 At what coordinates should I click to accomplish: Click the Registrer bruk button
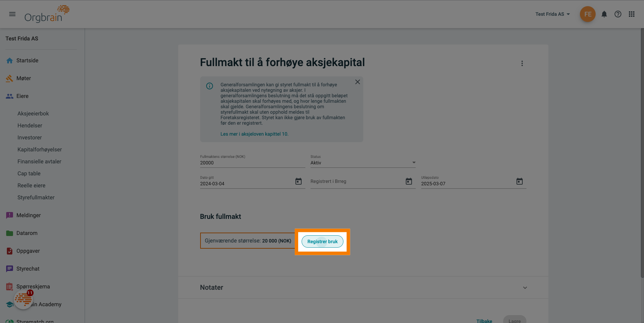pyautogui.click(x=323, y=241)
